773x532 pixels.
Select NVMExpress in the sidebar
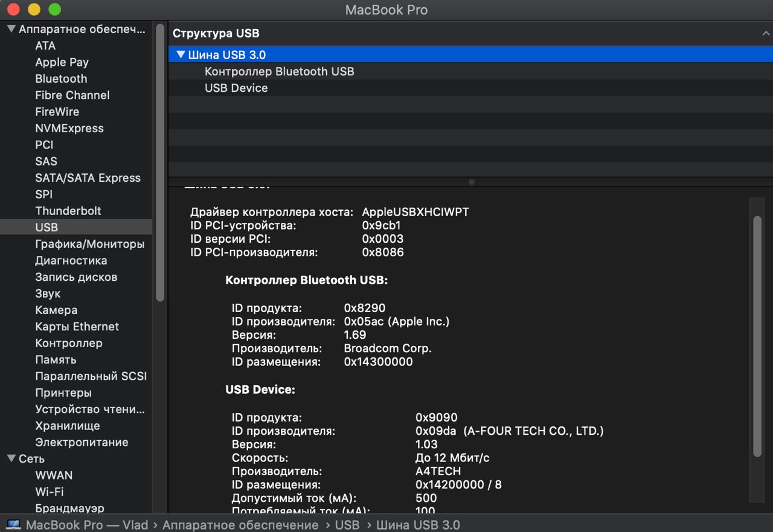(x=69, y=128)
